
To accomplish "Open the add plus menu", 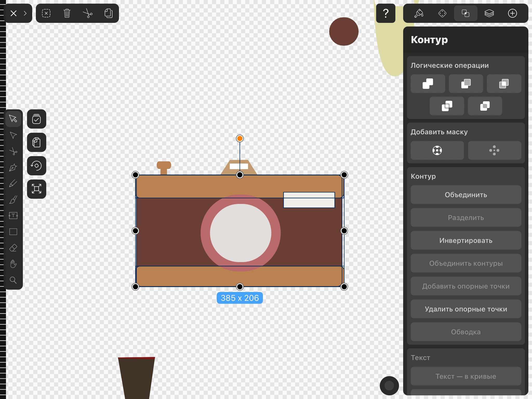I will [513, 13].
